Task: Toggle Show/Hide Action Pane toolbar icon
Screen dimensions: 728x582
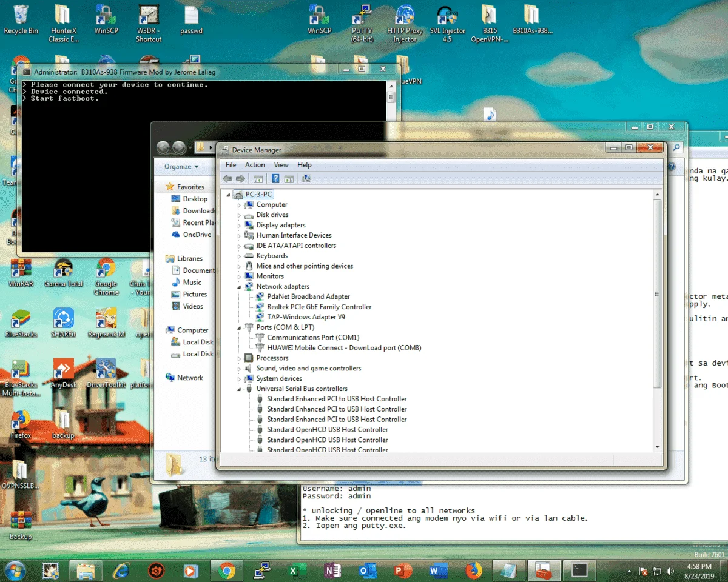Action: [x=289, y=179]
